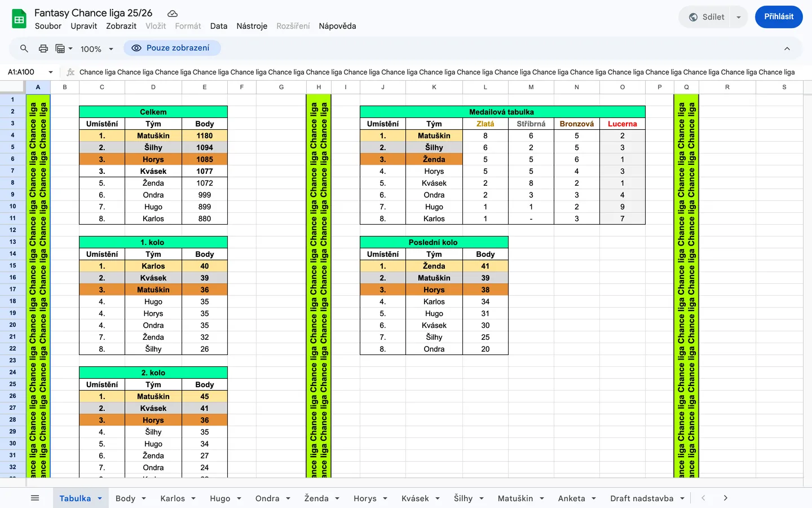Click the print icon
Viewport: 812px width, 508px height.
coord(43,49)
